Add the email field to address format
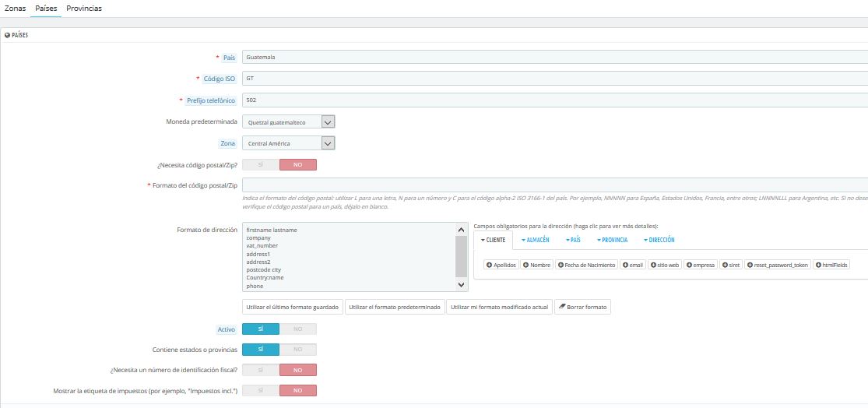 click(632, 266)
